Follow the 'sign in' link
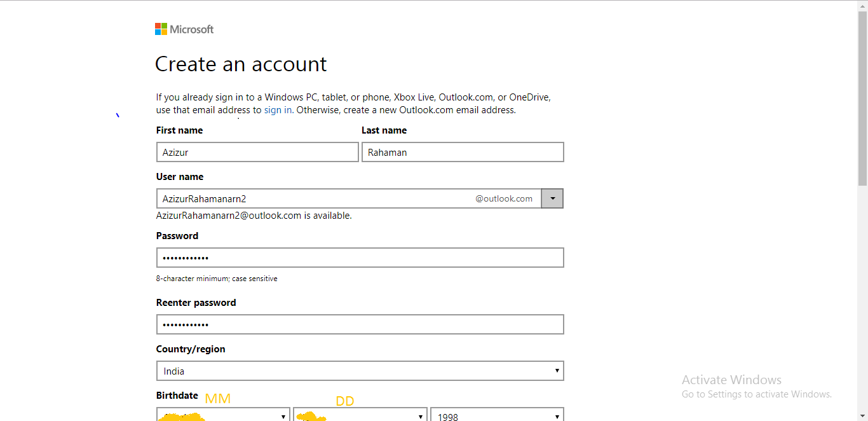This screenshot has height=421, width=868. click(x=278, y=110)
